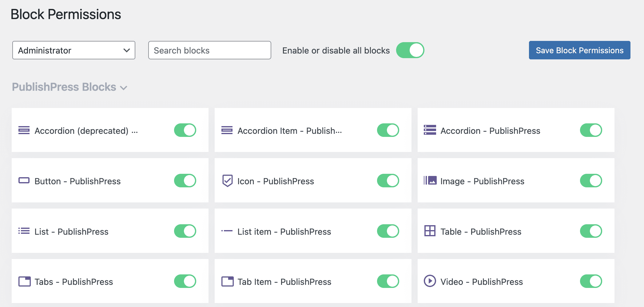Click the List - PublishPress bullet icon
644x307 pixels.
(x=24, y=231)
